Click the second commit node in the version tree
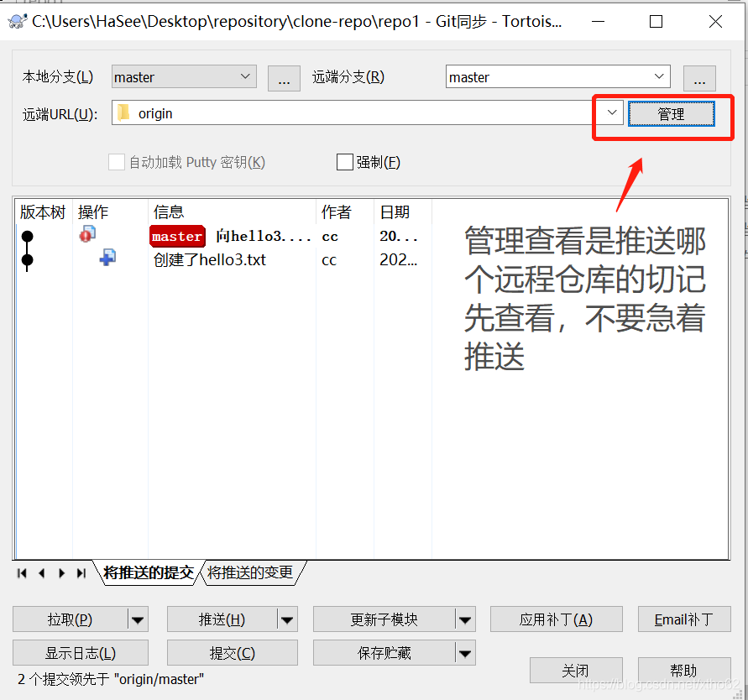748x700 pixels. 27,260
